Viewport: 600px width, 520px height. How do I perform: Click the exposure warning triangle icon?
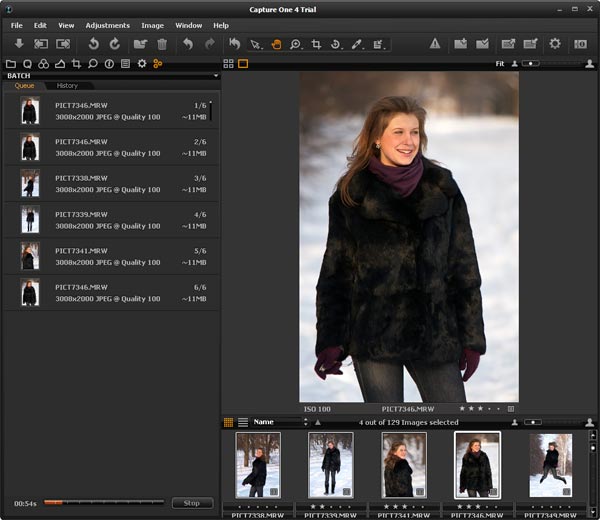pos(435,44)
